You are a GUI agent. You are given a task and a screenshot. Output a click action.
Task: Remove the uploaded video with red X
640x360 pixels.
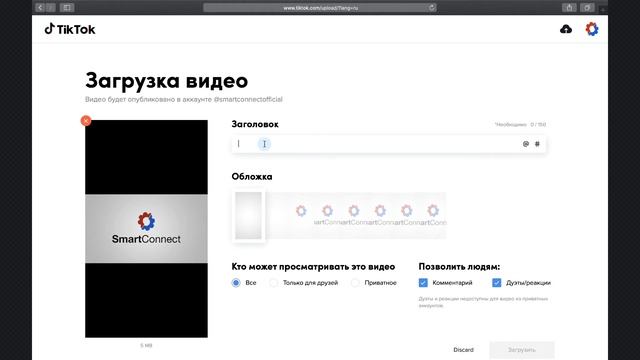[86, 121]
